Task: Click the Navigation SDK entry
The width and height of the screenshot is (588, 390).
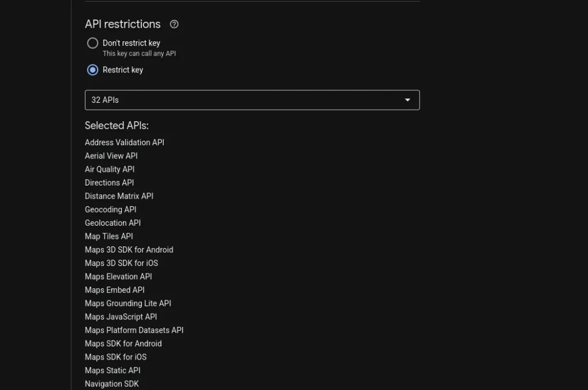Action: pos(112,384)
